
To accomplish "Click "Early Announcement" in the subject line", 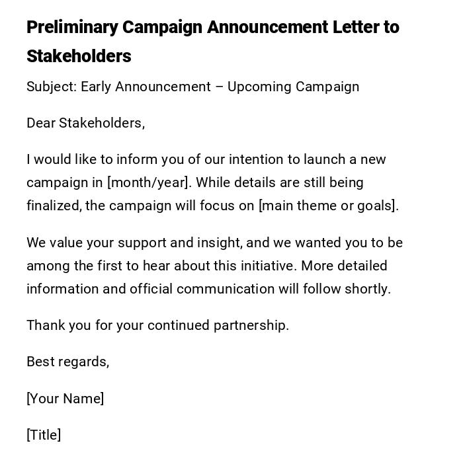I will pyautogui.click(x=144, y=87).
